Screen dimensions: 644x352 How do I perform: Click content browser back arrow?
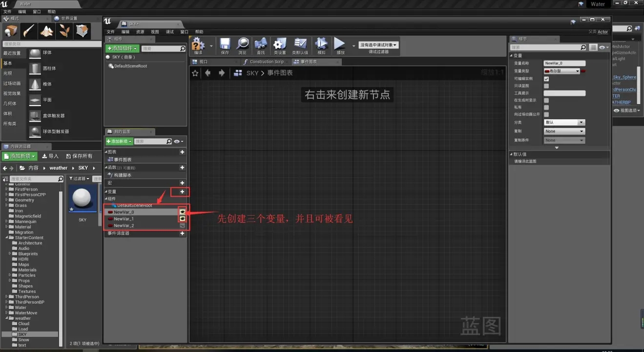[5, 168]
